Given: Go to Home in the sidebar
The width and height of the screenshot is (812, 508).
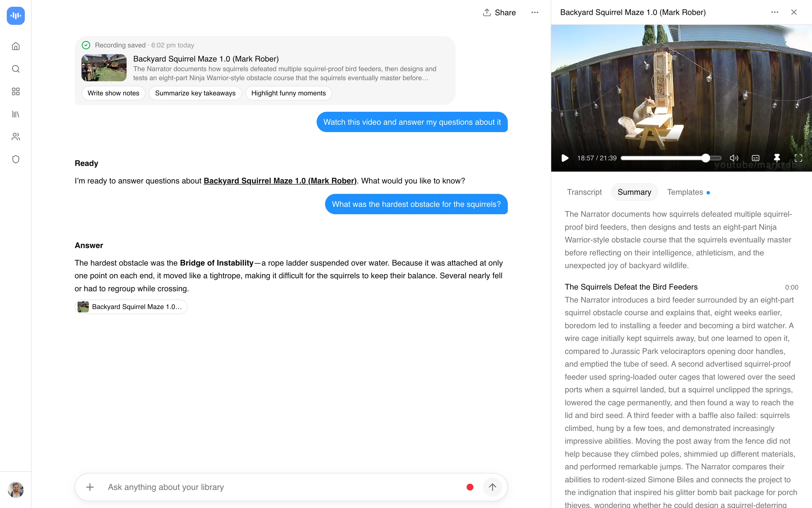Looking at the screenshot, I should (16, 46).
